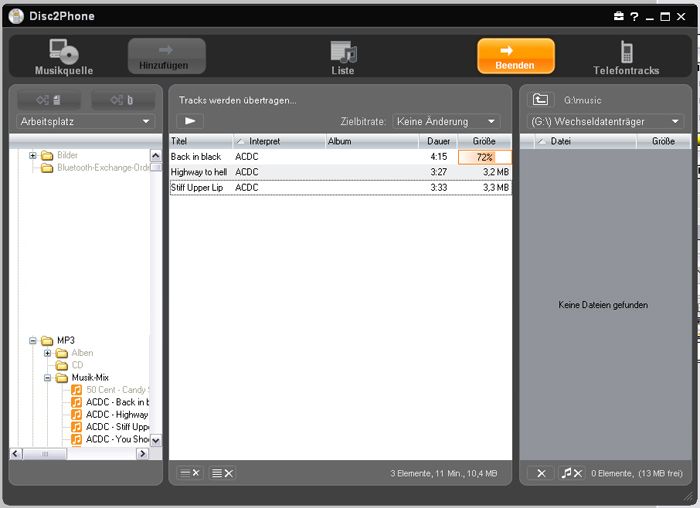Click 3,2 MB size of Highway to hell
Viewport: 700px width, 508px height.
pyautogui.click(x=496, y=172)
